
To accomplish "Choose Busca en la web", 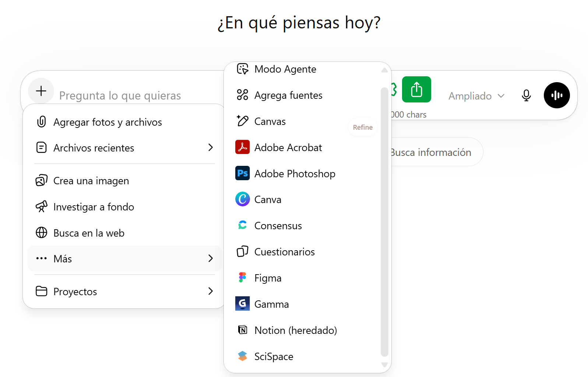I will (x=124, y=233).
